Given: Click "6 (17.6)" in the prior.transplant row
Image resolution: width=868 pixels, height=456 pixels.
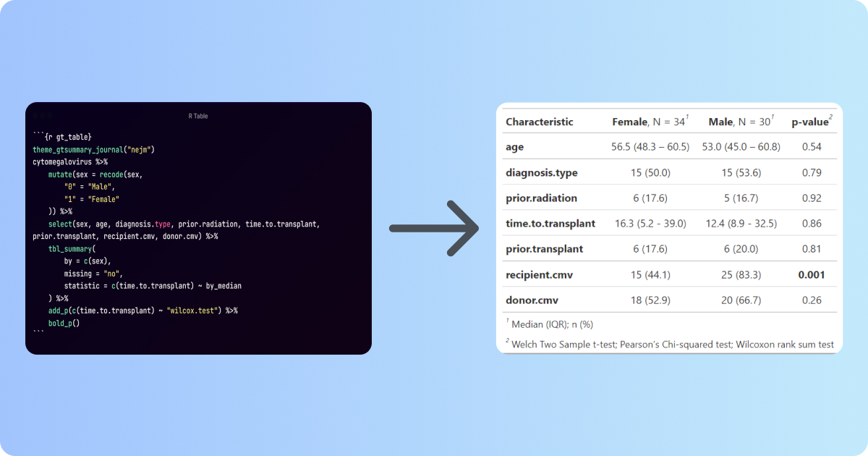Looking at the screenshot, I should (x=650, y=249).
